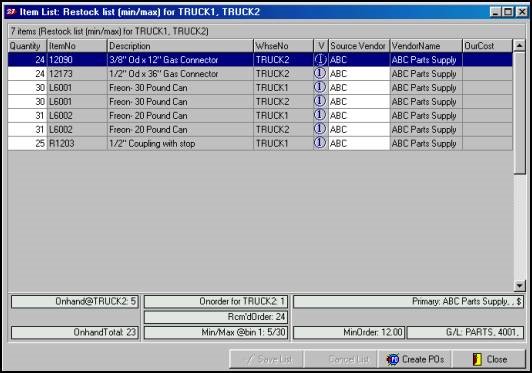Click vendor icon in L6002 TRUCK2 row
The image size is (532, 373).
click(320, 129)
